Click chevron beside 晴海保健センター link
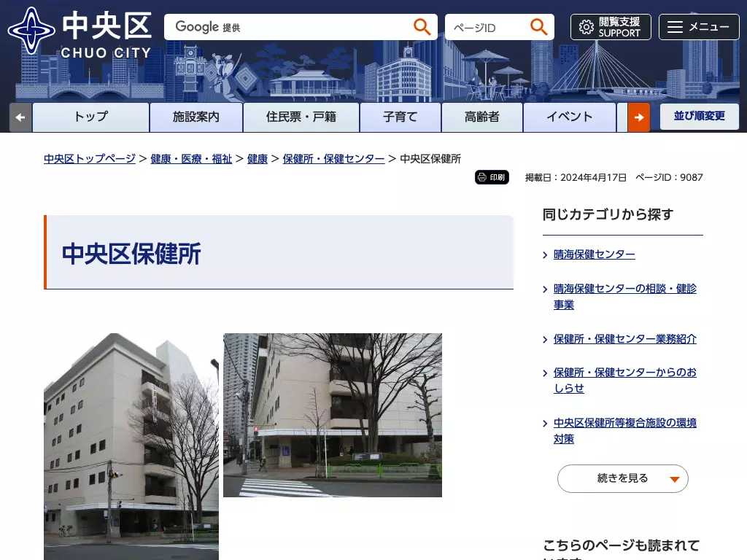The height and width of the screenshot is (560, 747). tap(546, 255)
